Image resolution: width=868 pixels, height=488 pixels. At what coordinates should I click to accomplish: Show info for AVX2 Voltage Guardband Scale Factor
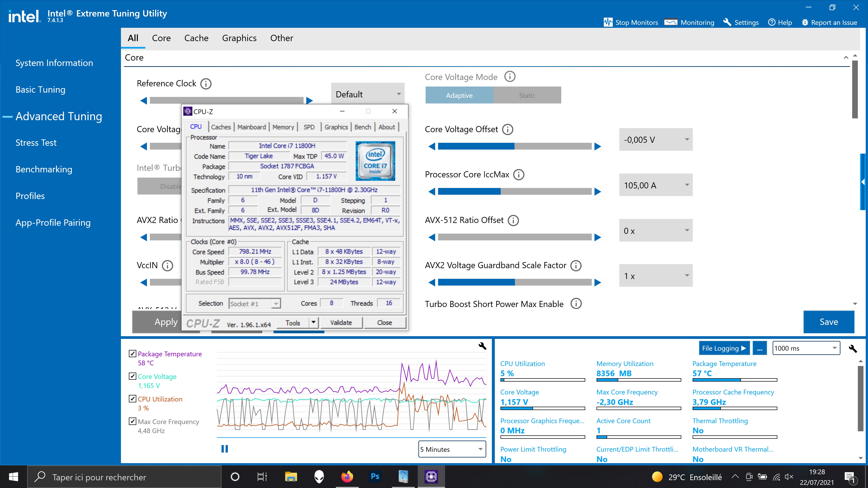pyautogui.click(x=576, y=265)
